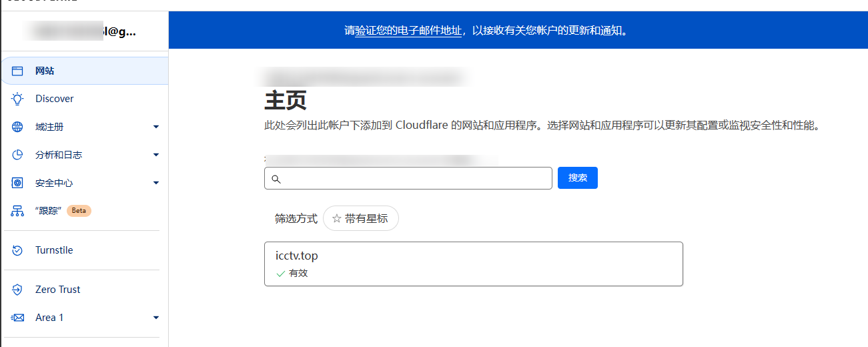Click the 域注册 globe icon
This screenshot has height=347, width=868.
(x=17, y=127)
